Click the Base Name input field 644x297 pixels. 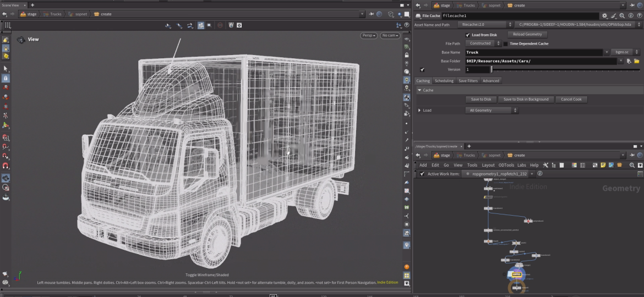534,52
